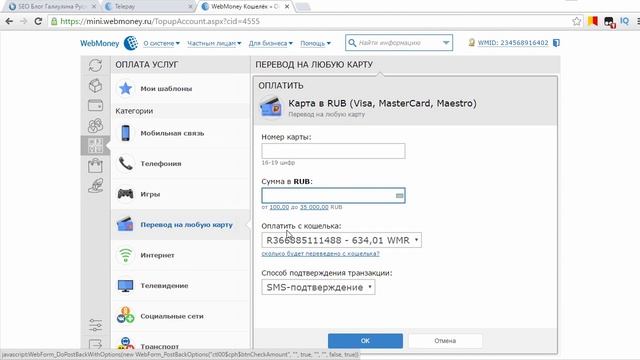
Task: Click the gamepad icon for Игры
Action: point(125,194)
